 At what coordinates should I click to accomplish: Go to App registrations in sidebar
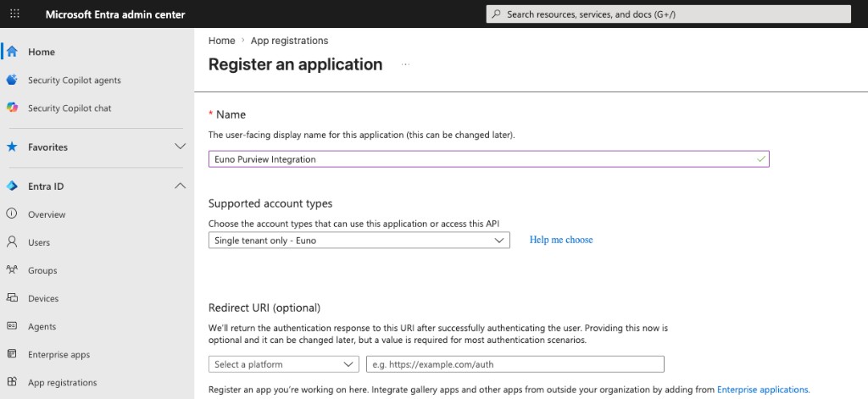click(x=63, y=382)
